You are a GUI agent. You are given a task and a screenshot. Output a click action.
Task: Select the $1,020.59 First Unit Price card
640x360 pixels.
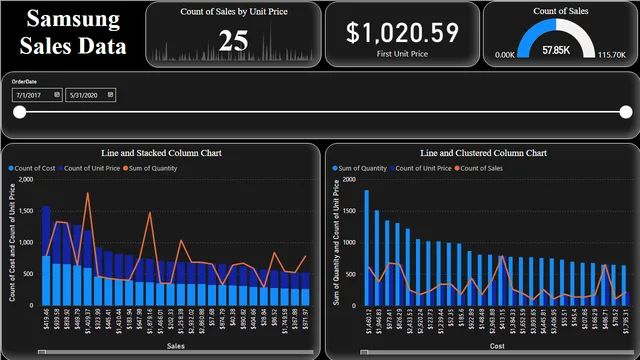tap(402, 34)
